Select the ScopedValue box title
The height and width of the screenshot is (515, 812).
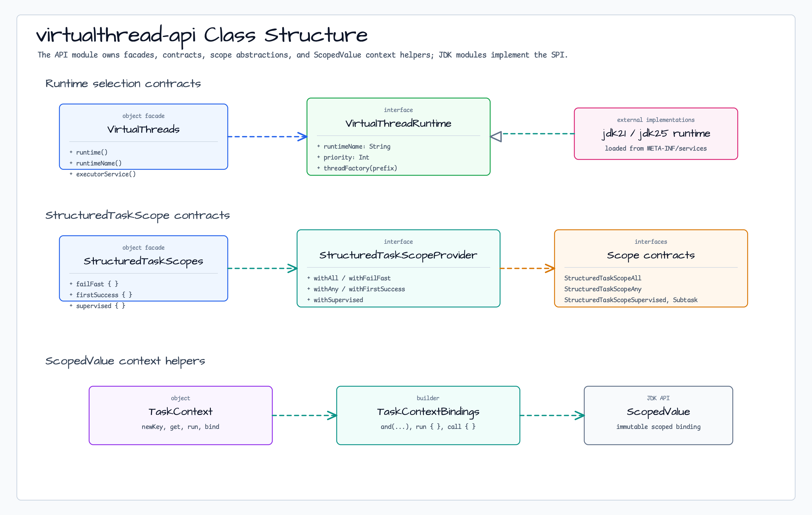pyautogui.click(x=658, y=412)
